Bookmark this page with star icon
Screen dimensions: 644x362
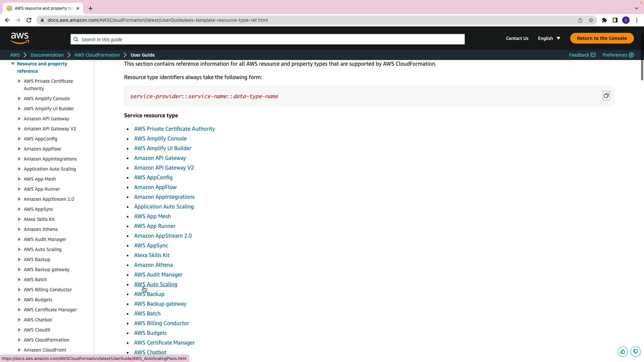[591, 20]
